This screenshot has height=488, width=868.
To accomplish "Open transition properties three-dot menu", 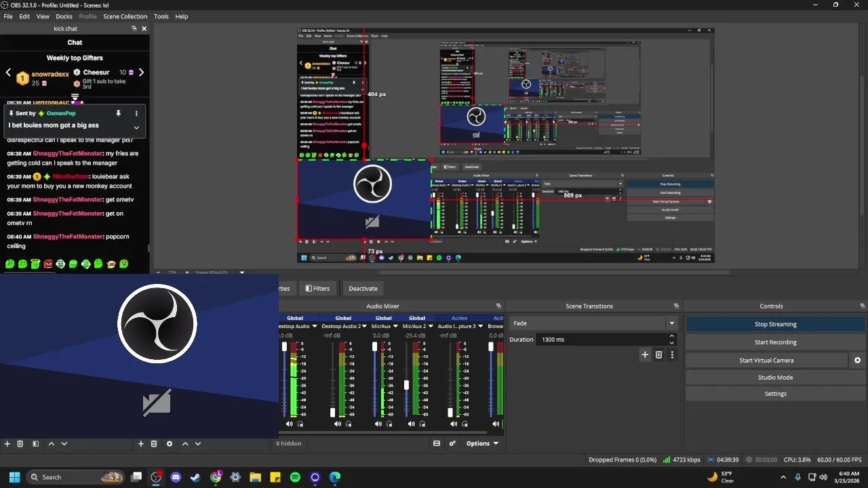I will [x=672, y=354].
